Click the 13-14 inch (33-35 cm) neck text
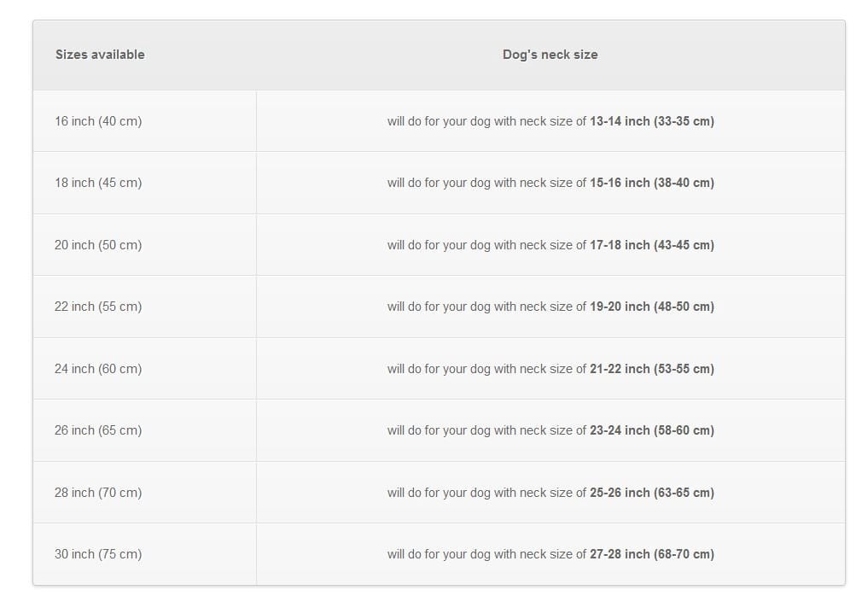868x602 pixels. [652, 121]
